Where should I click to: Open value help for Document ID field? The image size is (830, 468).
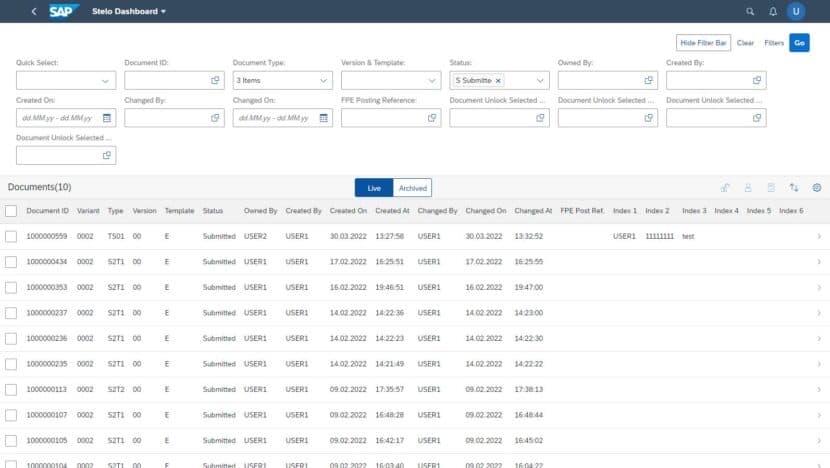click(215, 80)
